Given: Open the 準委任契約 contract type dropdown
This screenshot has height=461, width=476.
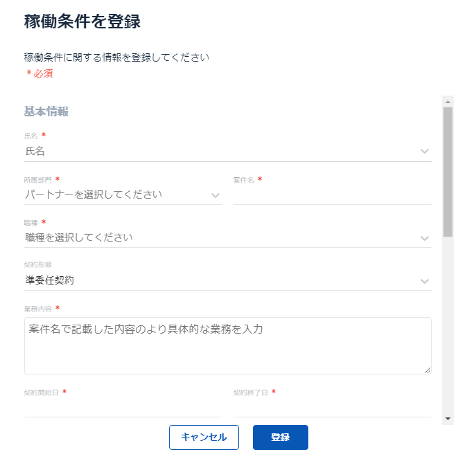Looking at the screenshot, I should [222, 280].
